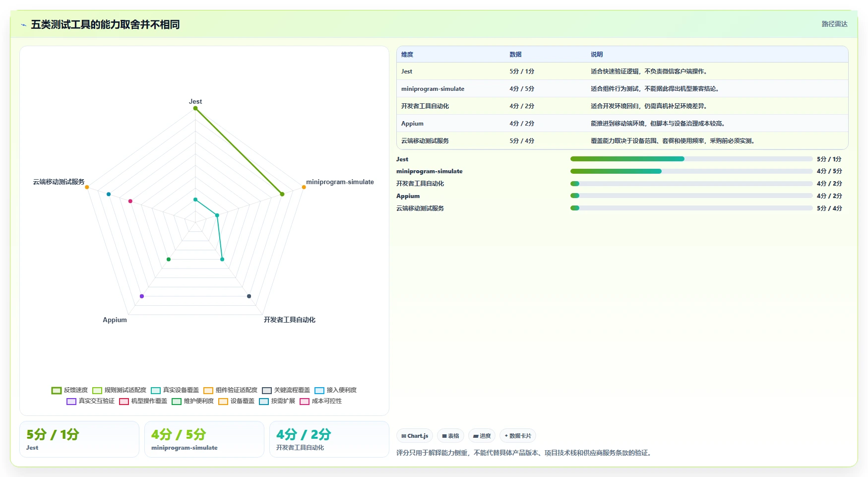The height and width of the screenshot is (477, 868).
Task: Toggle the 规则测试适配度 legend dataset
Action: (119, 390)
